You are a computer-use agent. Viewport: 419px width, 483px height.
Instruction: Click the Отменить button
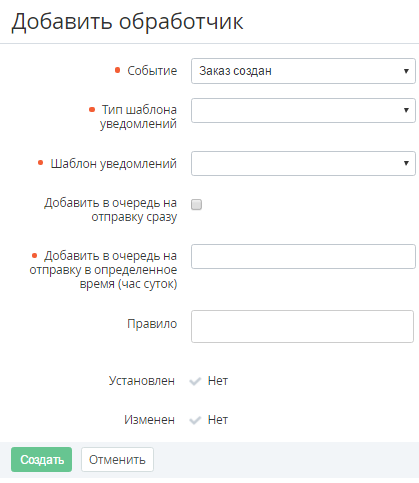117,459
